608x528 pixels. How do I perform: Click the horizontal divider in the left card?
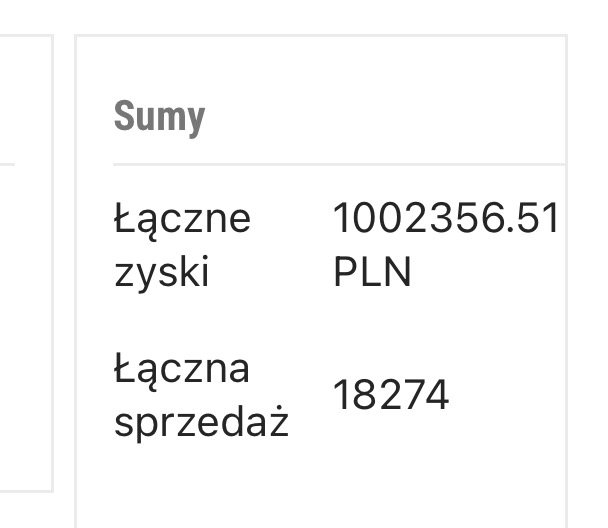(x=8, y=162)
